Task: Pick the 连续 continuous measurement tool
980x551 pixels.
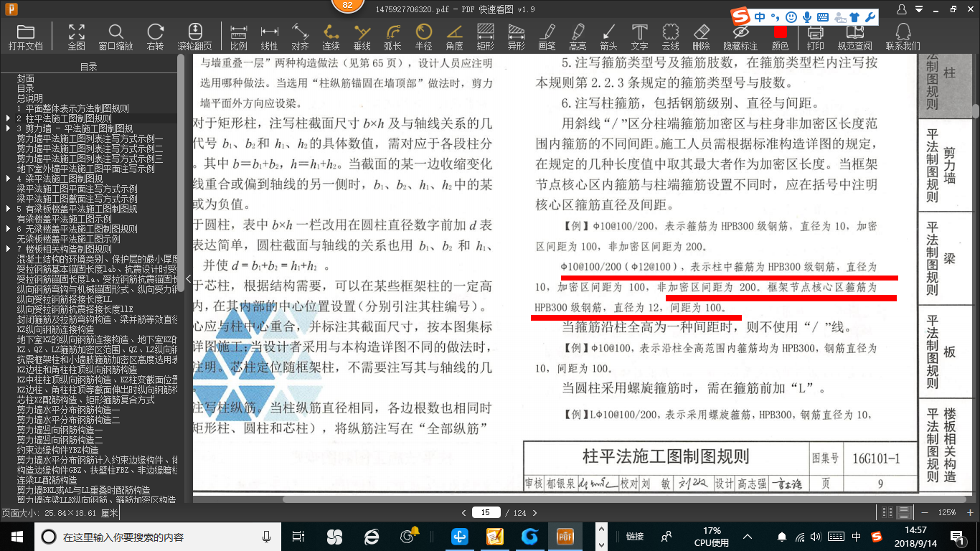Action: [x=331, y=37]
